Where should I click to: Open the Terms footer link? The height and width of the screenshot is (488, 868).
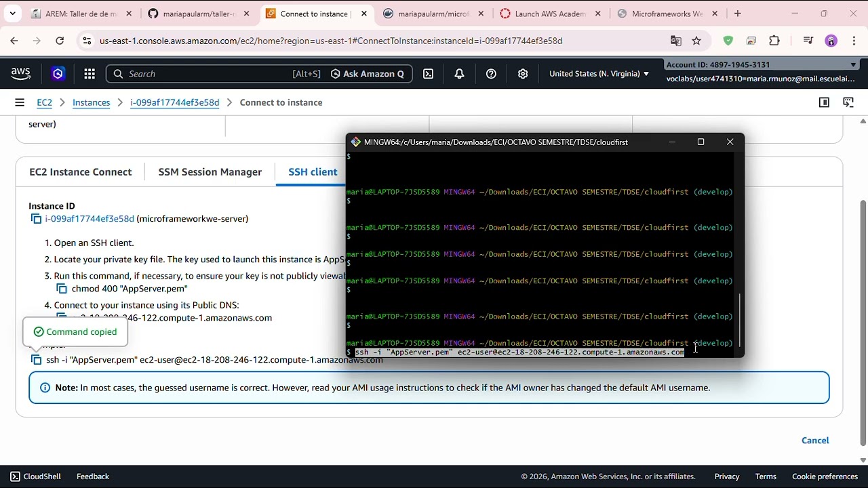(766, 476)
